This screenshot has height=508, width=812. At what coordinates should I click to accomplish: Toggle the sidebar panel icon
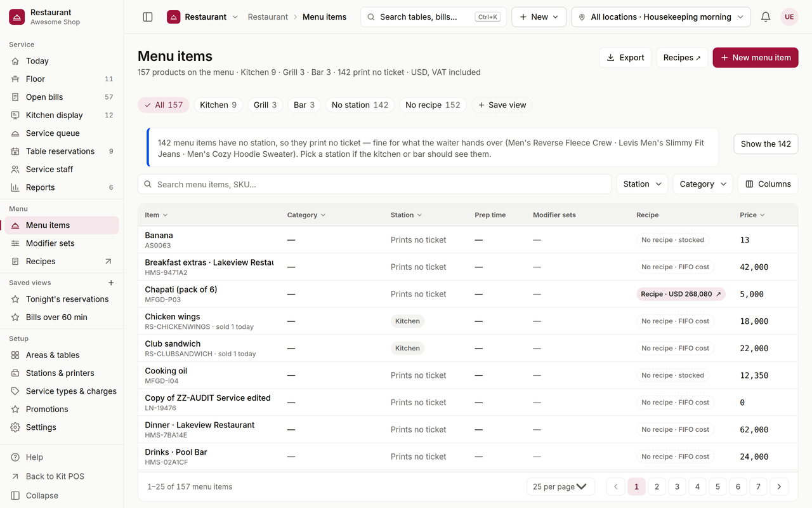click(x=148, y=17)
